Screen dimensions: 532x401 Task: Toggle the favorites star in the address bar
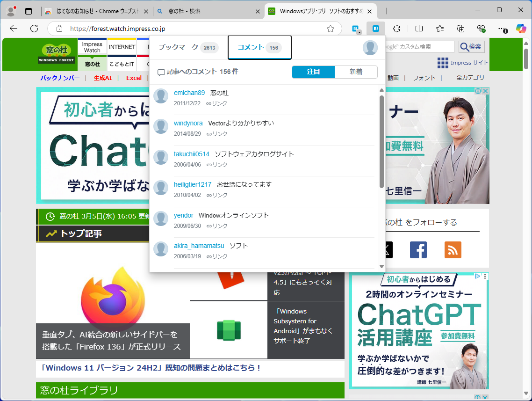click(331, 29)
